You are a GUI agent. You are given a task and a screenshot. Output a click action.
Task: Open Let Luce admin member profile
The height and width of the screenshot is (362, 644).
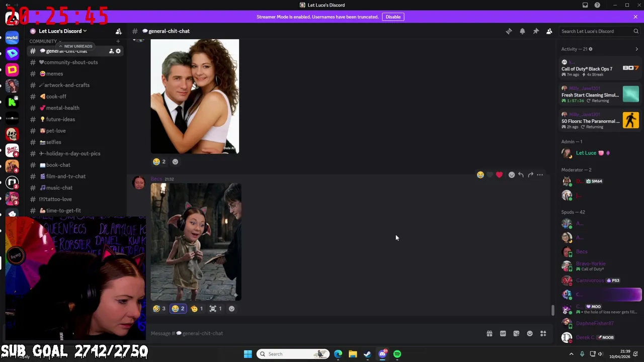(600, 153)
